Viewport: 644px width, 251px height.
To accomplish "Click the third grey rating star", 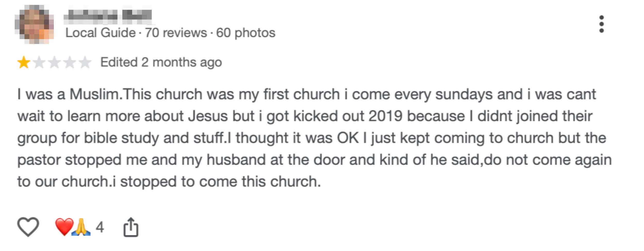I will coord(54,62).
